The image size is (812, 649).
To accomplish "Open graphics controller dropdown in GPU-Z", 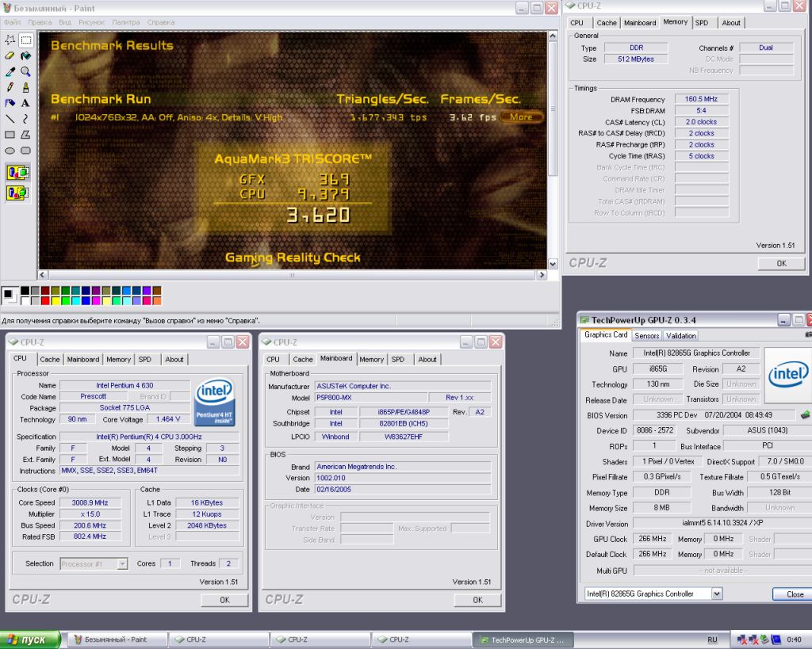I will (717, 594).
